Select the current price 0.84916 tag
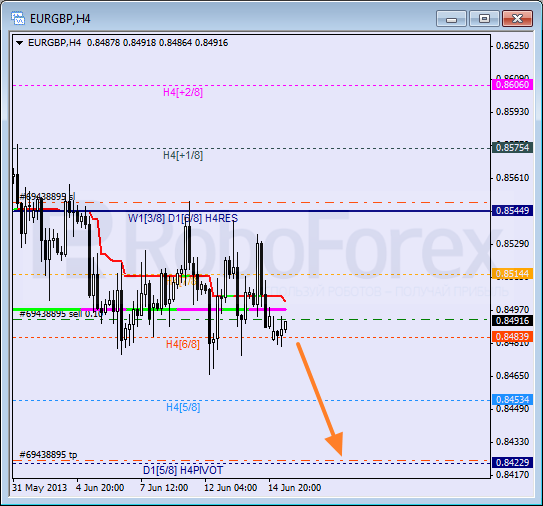543x506 pixels. pyautogui.click(x=512, y=320)
